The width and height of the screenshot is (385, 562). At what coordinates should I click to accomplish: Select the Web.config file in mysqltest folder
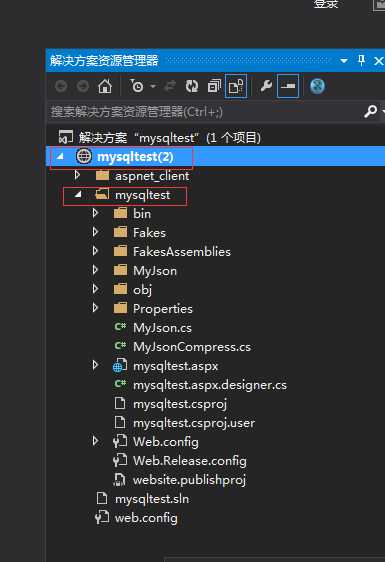[166, 442]
